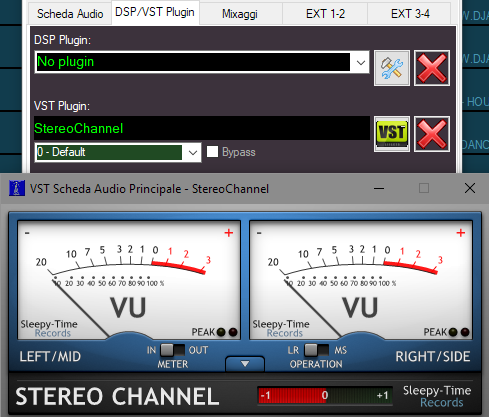Click the stereo balance slider from -1 to +1
Image resolution: width=489 pixels, height=417 pixels.
pyautogui.click(x=325, y=395)
